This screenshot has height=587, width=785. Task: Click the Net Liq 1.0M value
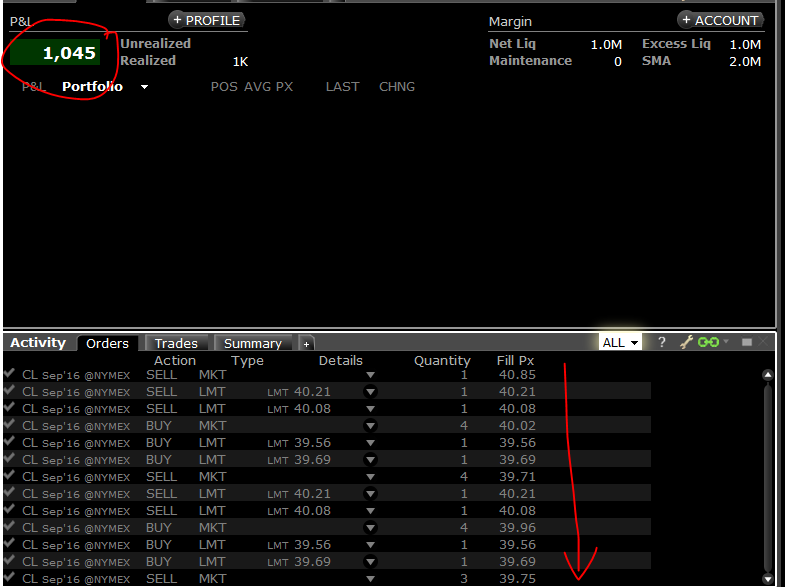606,45
